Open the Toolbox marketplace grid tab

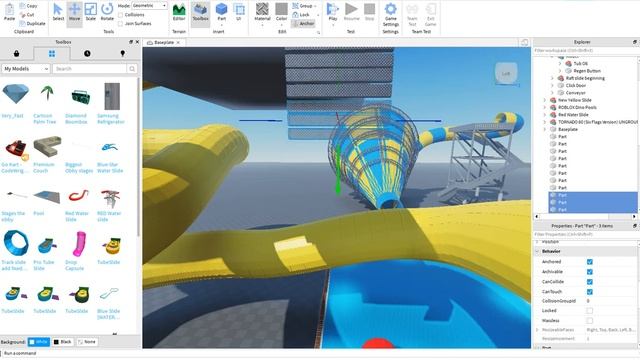pyautogui.click(x=52, y=53)
